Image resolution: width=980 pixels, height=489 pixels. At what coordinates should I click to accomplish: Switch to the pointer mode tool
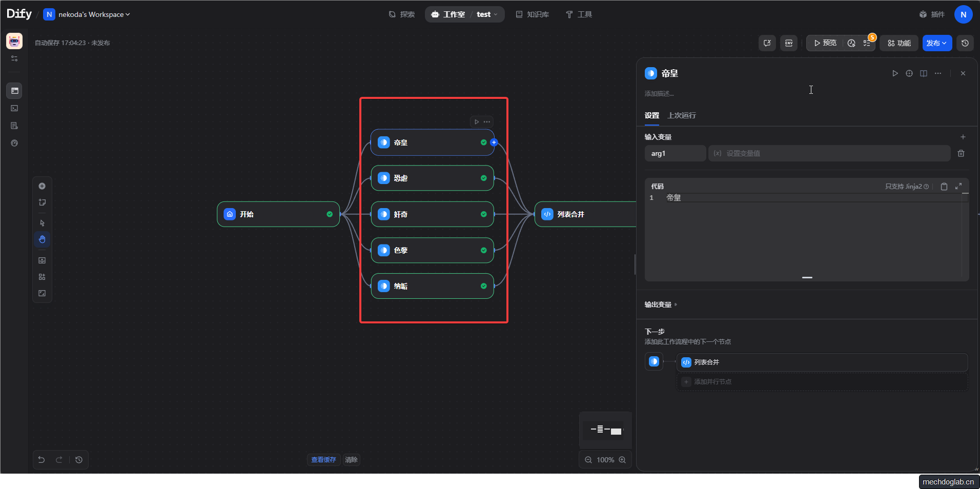[x=42, y=223]
